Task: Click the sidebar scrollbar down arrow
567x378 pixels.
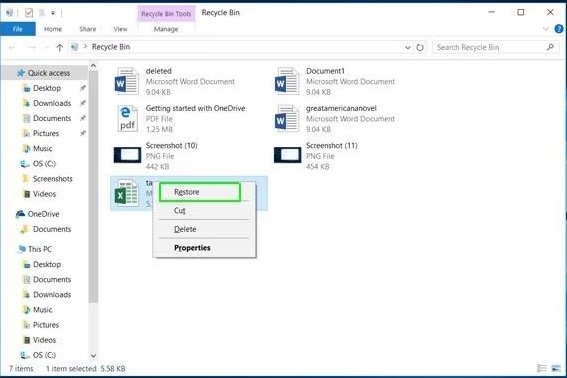Action: pos(93,356)
